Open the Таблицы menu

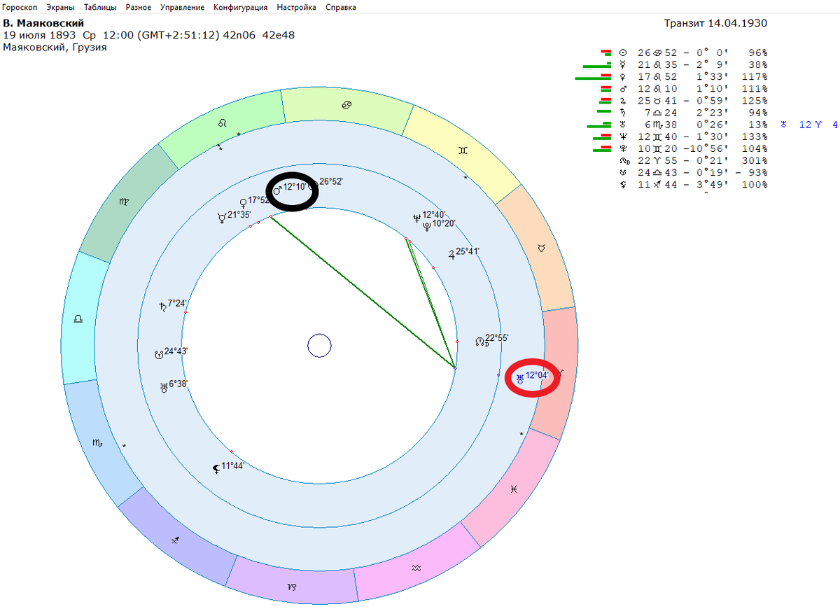coord(100,7)
